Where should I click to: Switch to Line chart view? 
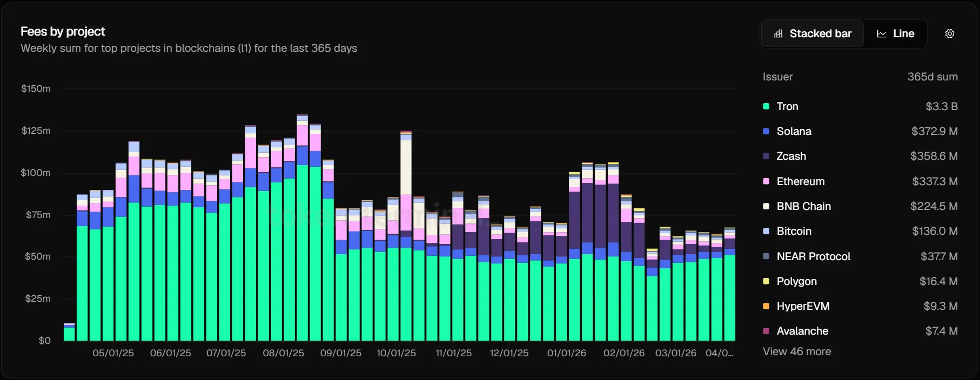pyautogui.click(x=895, y=34)
